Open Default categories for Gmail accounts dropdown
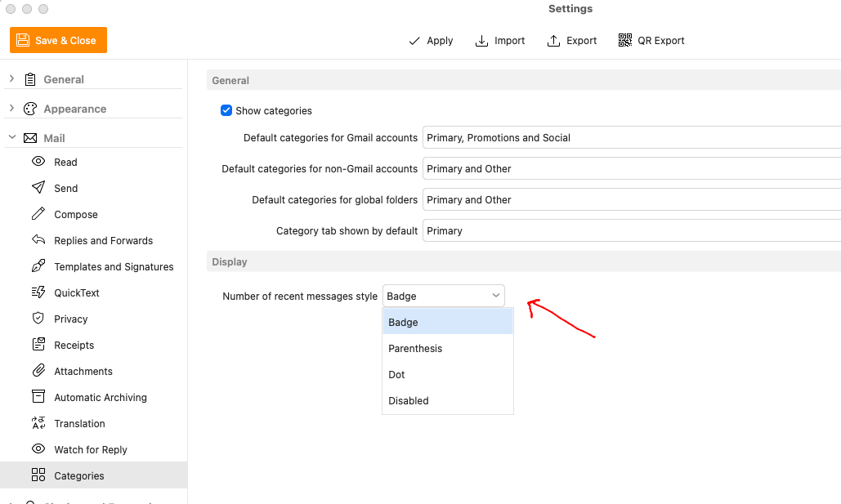Viewport: 841px width, 504px height. (631, 138)
